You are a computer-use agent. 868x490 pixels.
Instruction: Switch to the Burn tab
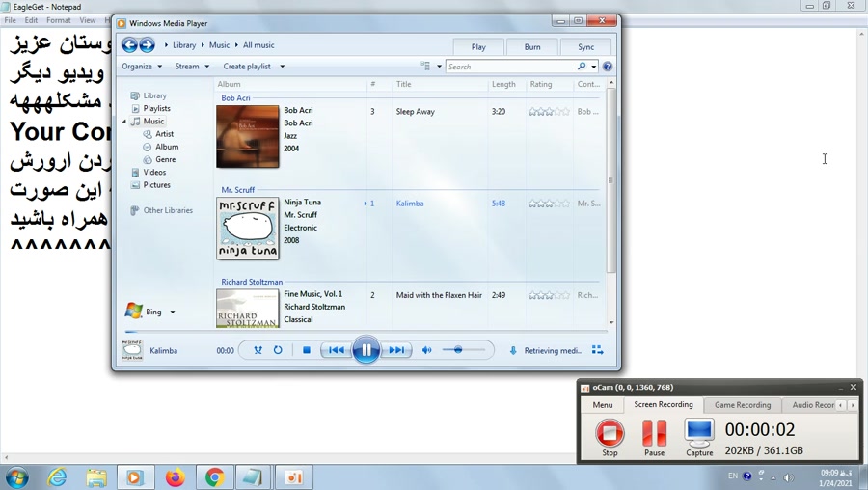click(x=532, y=46)
